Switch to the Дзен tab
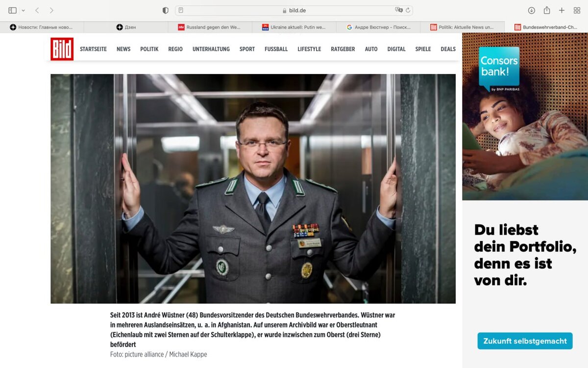This screenshot has height=368, width=588. coord(126,27)
